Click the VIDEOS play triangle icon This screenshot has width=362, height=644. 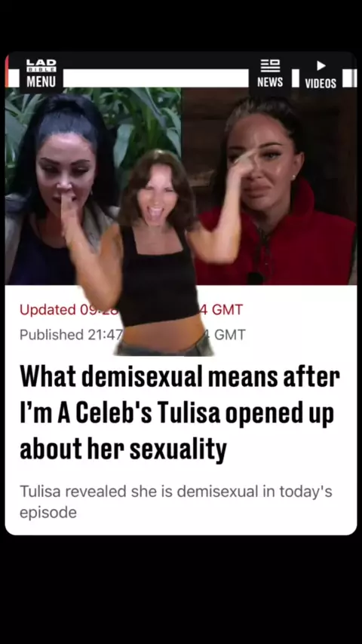coord(321,66)
